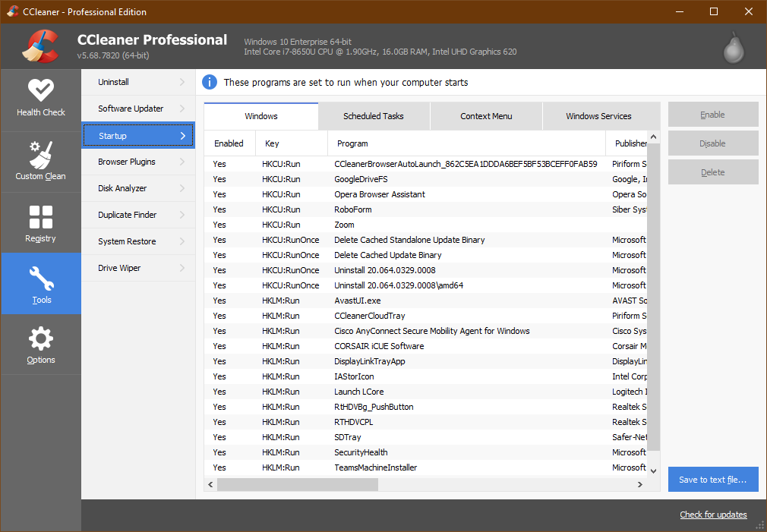Switch to the Scheduled Tasks tab

coord(374,116)
